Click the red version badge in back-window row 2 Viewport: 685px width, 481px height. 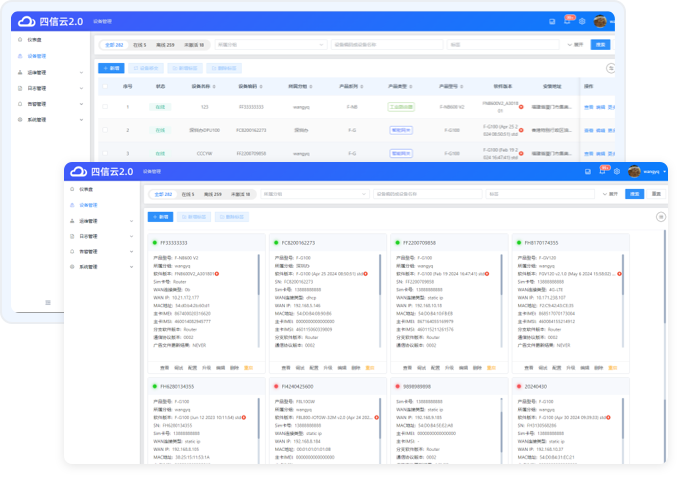point(521,130)
